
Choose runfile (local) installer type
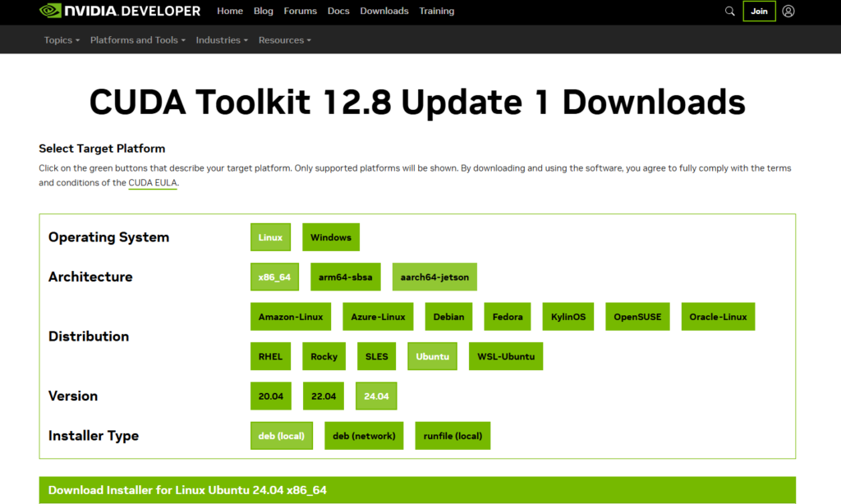click(453, 435)
